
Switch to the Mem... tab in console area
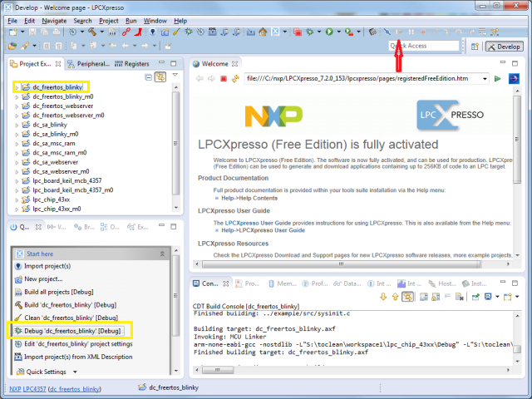(283, 283)
